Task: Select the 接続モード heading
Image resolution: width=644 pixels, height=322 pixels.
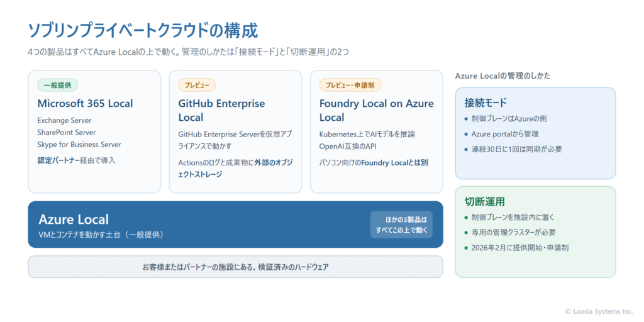Action: click(486, 102)
